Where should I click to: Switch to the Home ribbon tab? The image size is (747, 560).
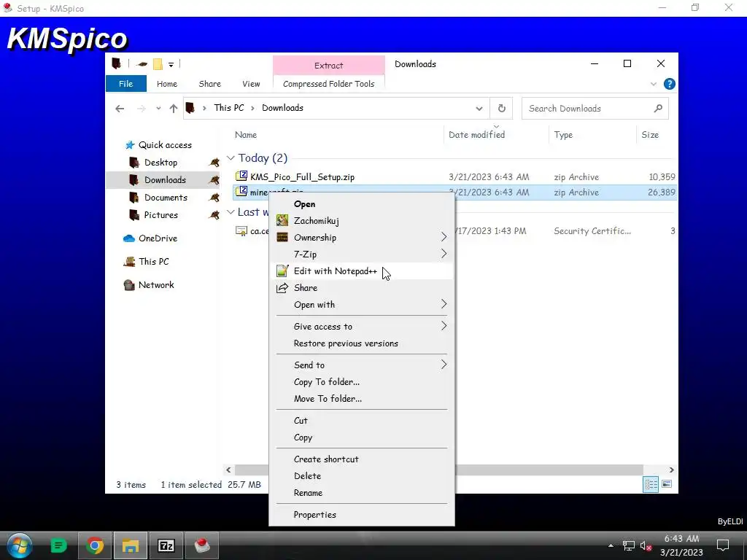pyautogui.click(x=167, y=84)
